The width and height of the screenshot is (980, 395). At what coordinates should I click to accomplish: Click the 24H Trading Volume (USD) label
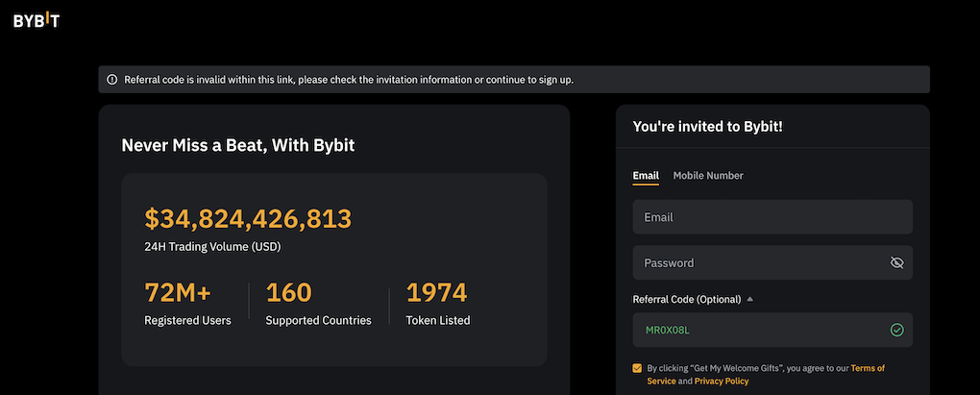coord(212,247)
